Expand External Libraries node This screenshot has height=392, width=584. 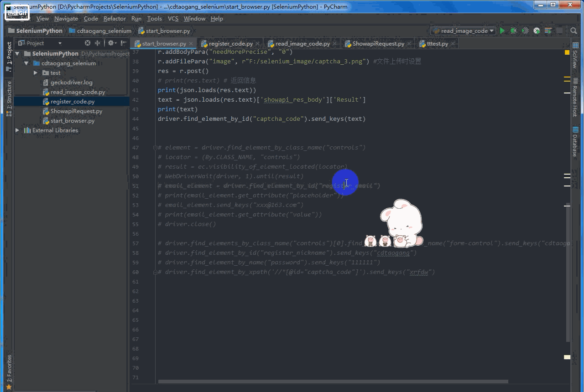tap(16, 130)
